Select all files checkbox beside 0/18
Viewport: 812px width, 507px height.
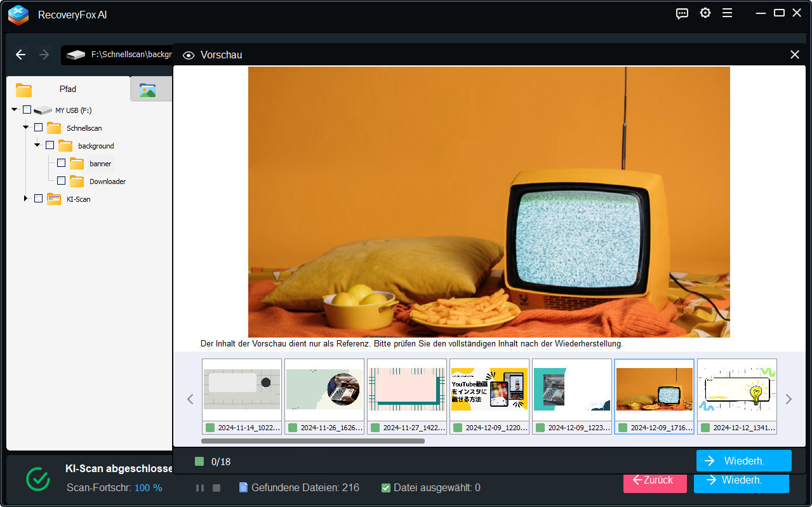pos(199,461)
